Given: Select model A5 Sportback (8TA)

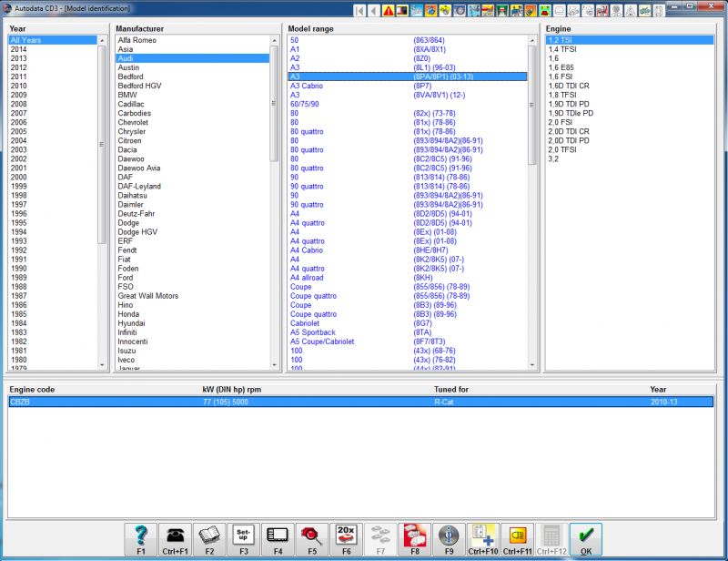Looking at the screenshot, I should tap(408, 332).
